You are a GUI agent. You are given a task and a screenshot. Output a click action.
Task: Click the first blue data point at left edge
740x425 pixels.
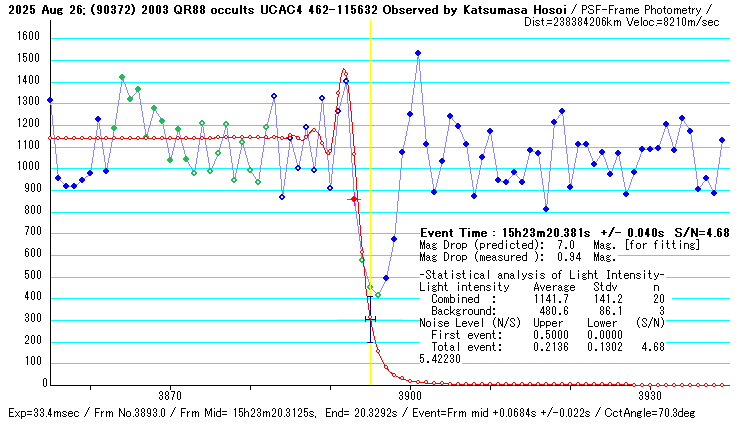click(50, 101)
